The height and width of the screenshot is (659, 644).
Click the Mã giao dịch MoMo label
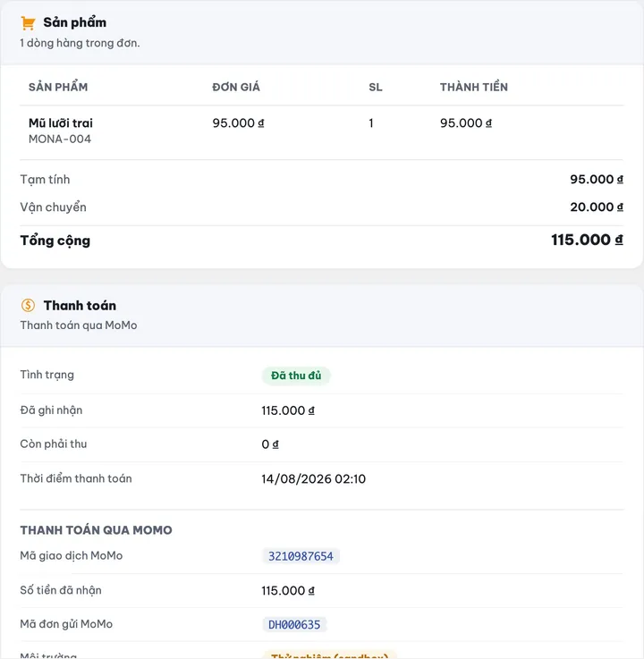point(72,555)
